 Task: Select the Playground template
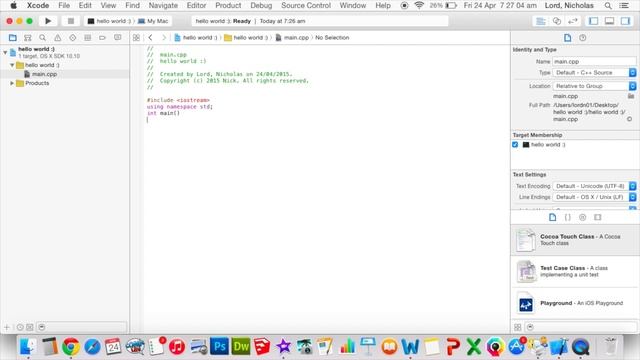(x=575, y=303)
